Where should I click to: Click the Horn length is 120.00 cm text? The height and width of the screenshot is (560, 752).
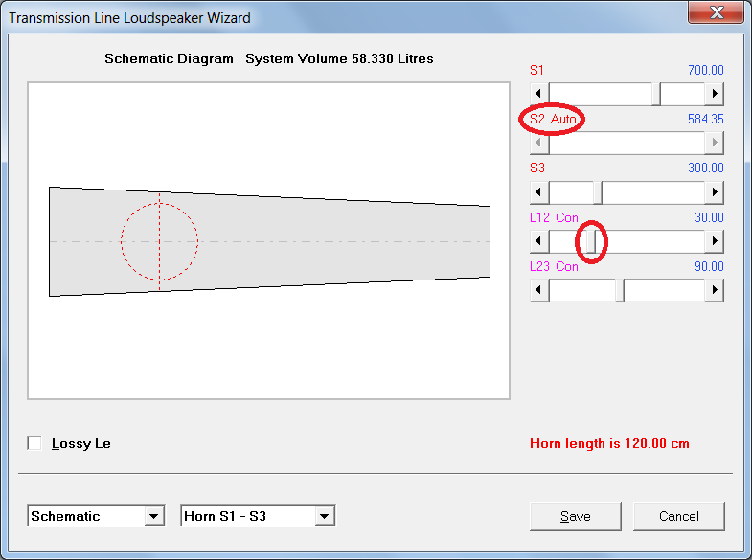[609, 443]
